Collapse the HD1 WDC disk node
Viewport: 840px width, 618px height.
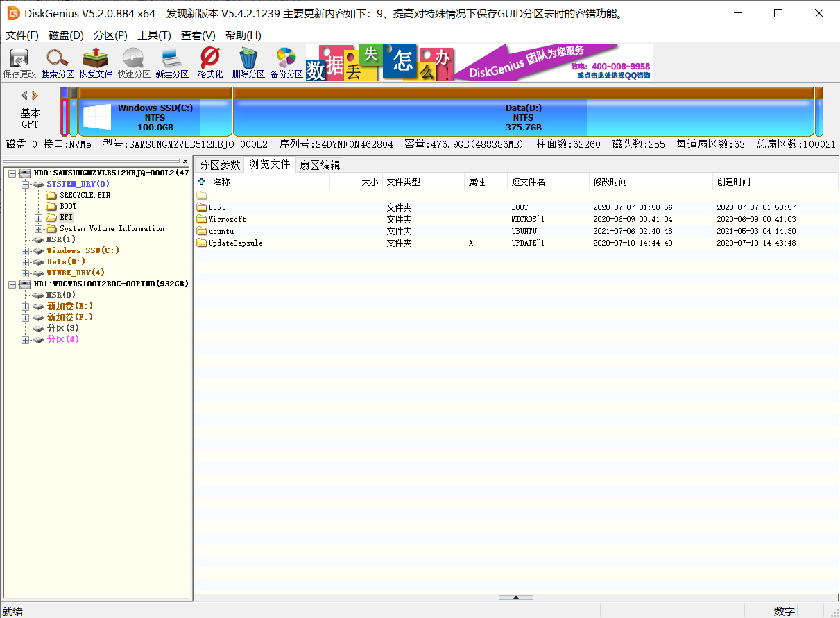click(12, 284)
